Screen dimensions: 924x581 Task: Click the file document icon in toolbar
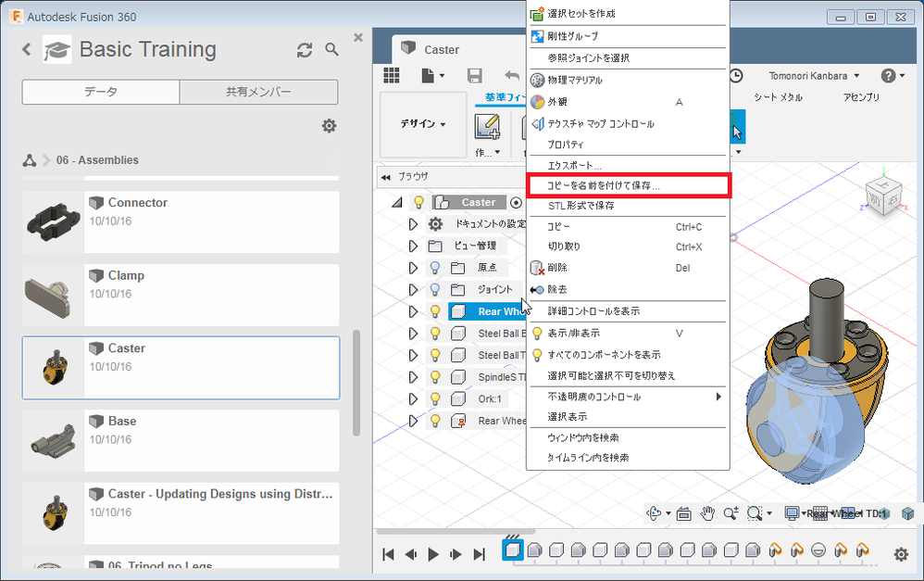coord(429,75)
